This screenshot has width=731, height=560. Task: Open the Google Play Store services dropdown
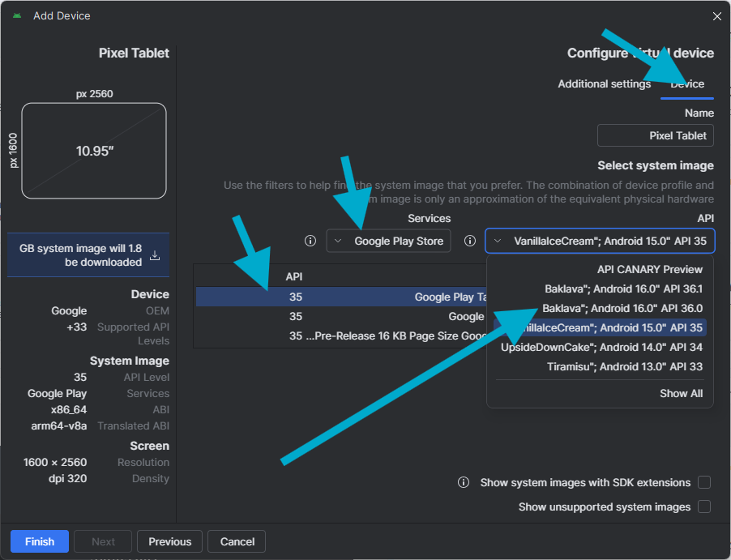click(x=389, y=241)
